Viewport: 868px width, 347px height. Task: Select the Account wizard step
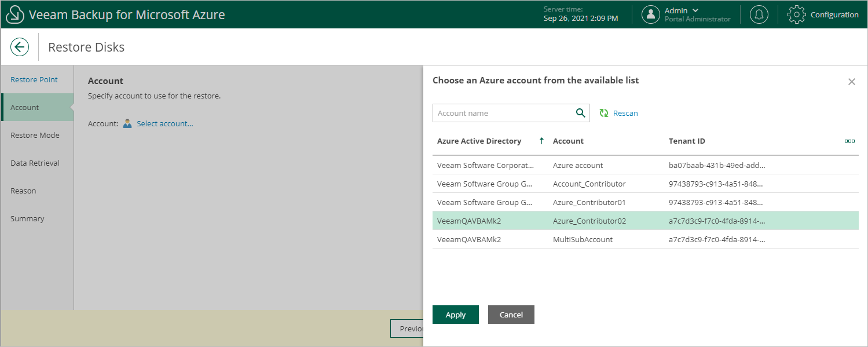[x=37, y=107]
